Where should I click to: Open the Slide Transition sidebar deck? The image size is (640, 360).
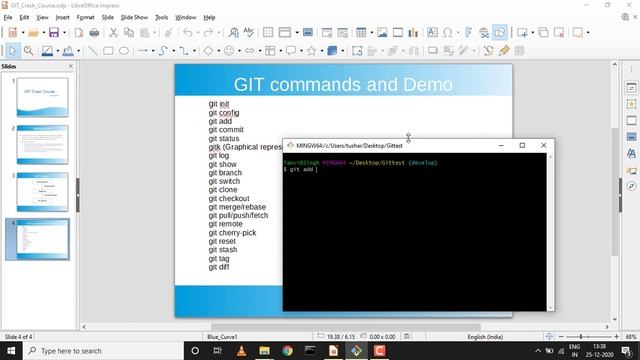pyautogui.click(x=631, y=120)
